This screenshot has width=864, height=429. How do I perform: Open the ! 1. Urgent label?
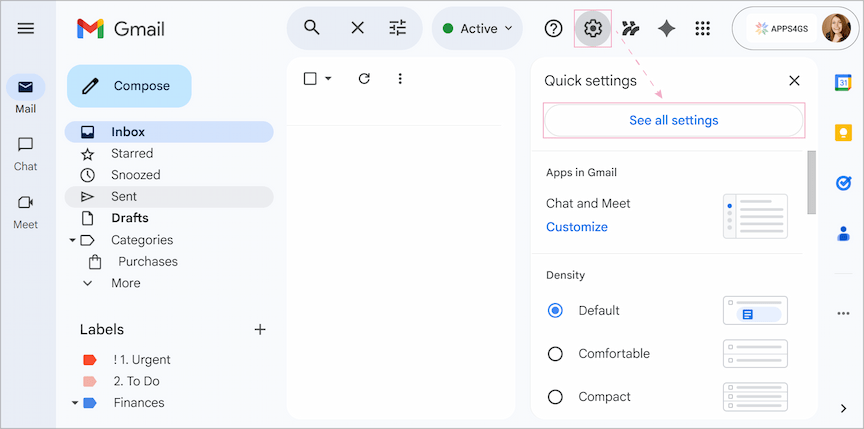142,360
